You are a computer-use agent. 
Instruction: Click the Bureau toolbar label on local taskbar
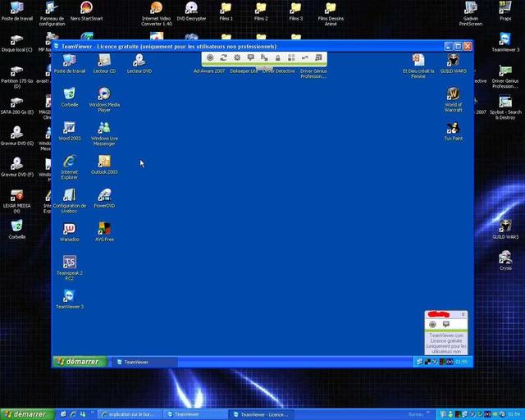pos(416,414)
